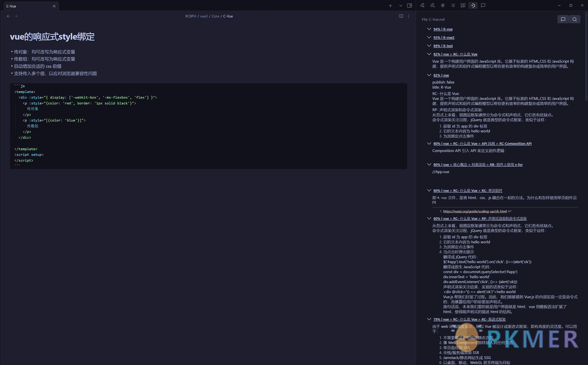Collapse the 93% | R-vue2 result
This screenshot has height=365, width=588.
click(429, 37)
